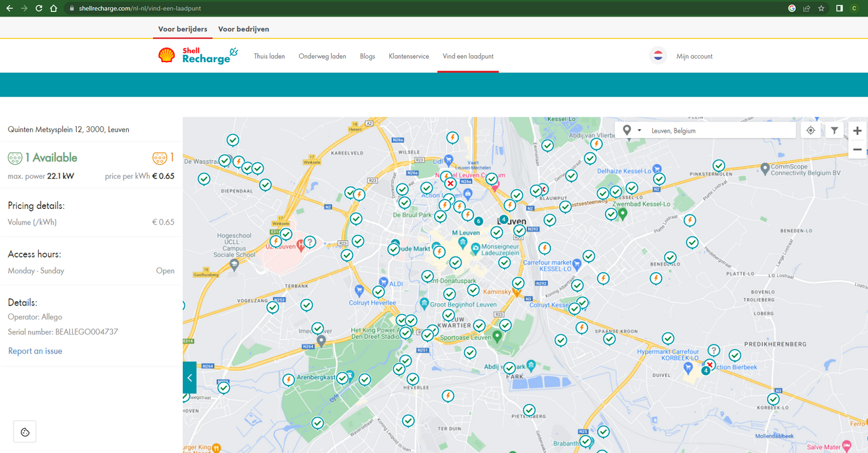Go back in browser

9,8
